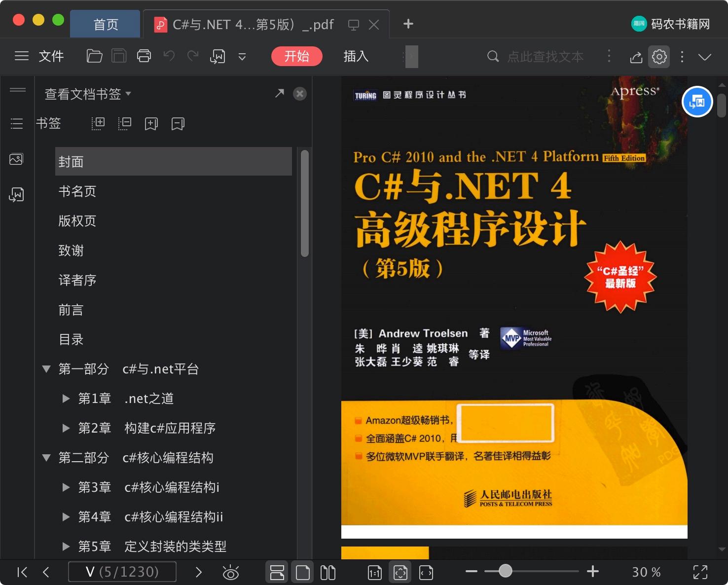
Task: Click the delete bookmark icon
Action: tap(178, 123)
